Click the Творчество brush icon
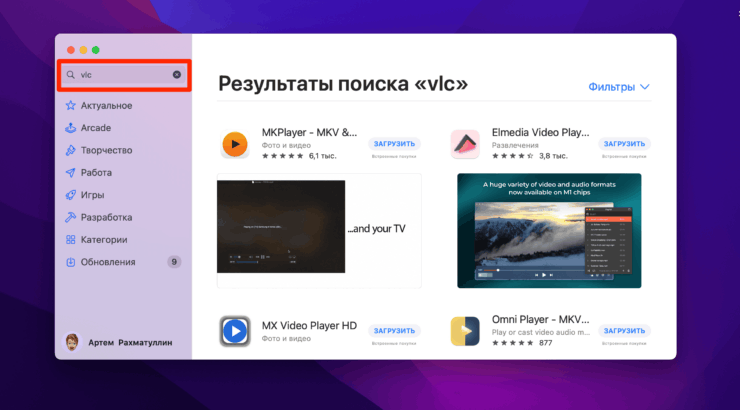Viewport: 740px width, 410px height. [70, 150]
